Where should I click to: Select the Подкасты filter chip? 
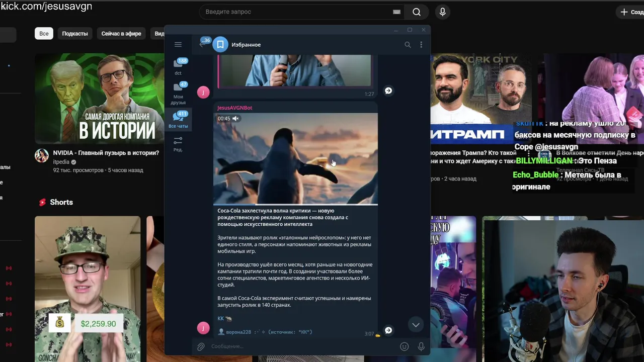pos(75,34)
